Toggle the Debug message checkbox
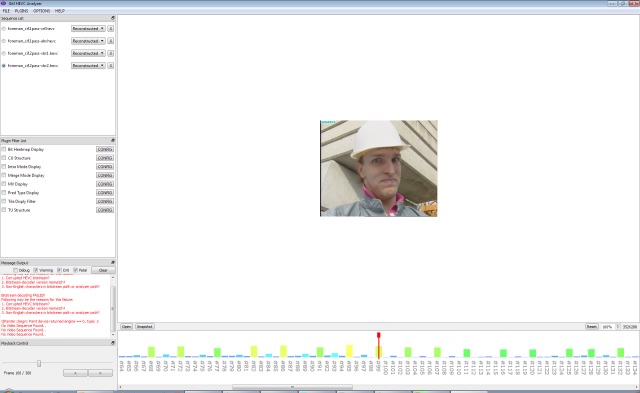 click(x=16, y=270)
